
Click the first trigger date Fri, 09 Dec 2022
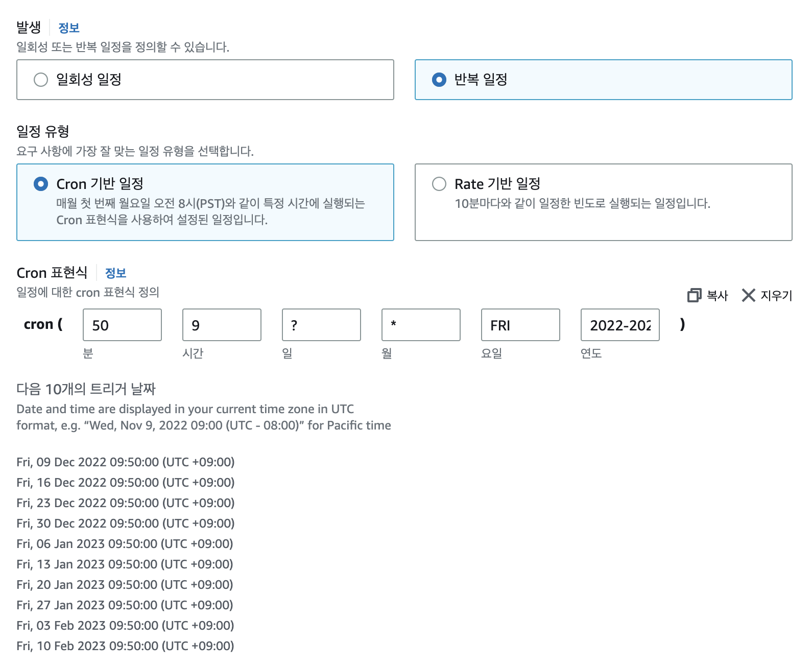coord(126,462)
